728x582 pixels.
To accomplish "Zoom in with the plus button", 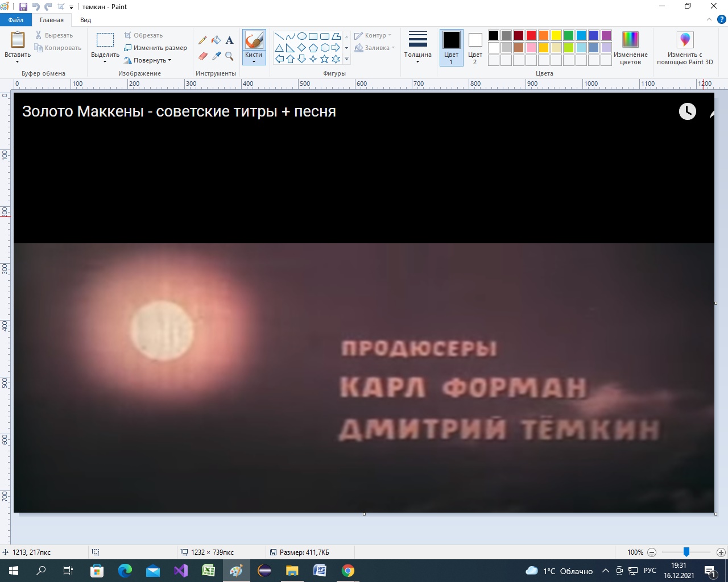I will click(x=721, y=552).
